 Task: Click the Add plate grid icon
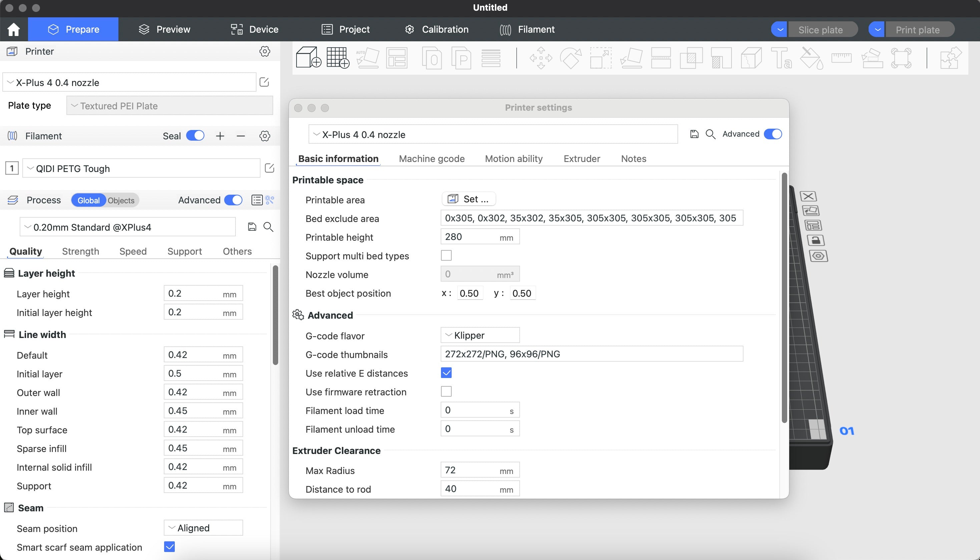point(338,58)
